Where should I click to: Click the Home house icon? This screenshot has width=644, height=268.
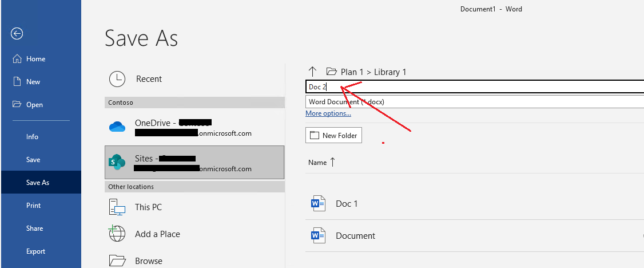click(x=17, y=58)
